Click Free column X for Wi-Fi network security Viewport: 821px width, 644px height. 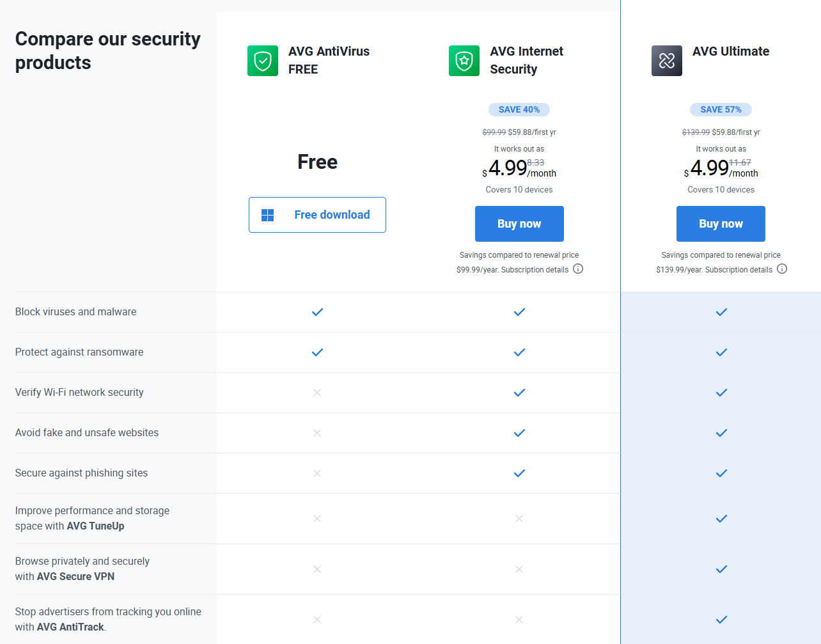(317, 393)
